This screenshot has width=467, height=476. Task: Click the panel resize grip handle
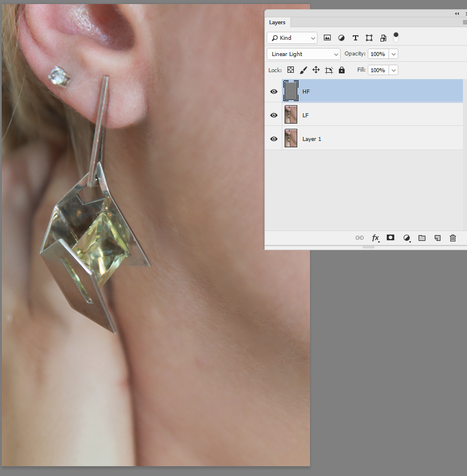(x=368, y=247)
